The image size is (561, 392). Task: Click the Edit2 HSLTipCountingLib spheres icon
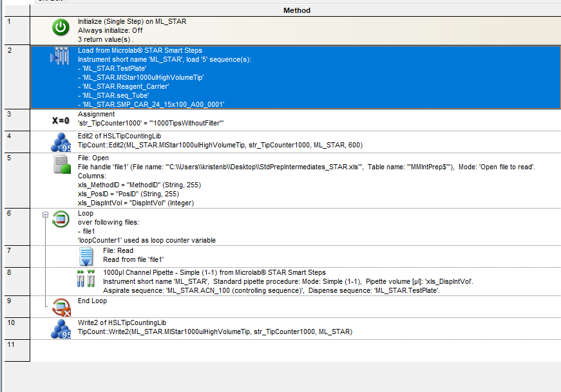61,142
